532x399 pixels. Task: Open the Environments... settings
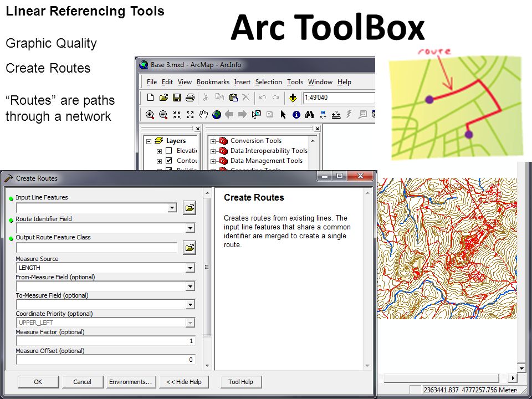point(130,382)
